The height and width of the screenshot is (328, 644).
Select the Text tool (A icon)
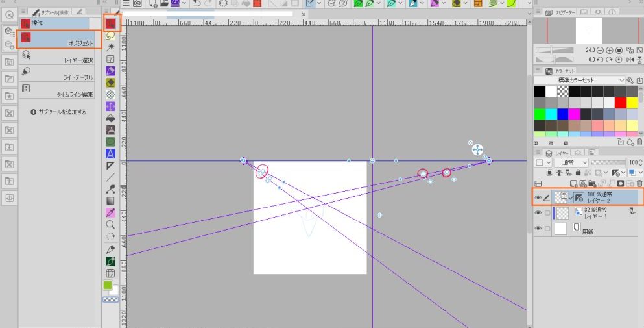pos(110,153)
